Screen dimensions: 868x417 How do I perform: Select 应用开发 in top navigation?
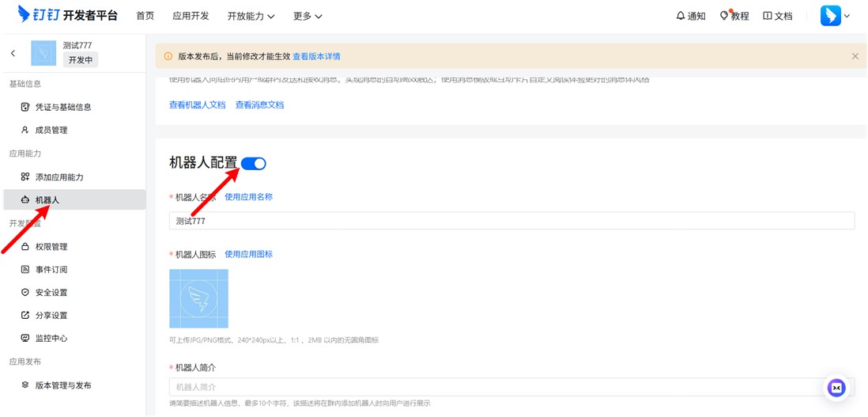191,16
